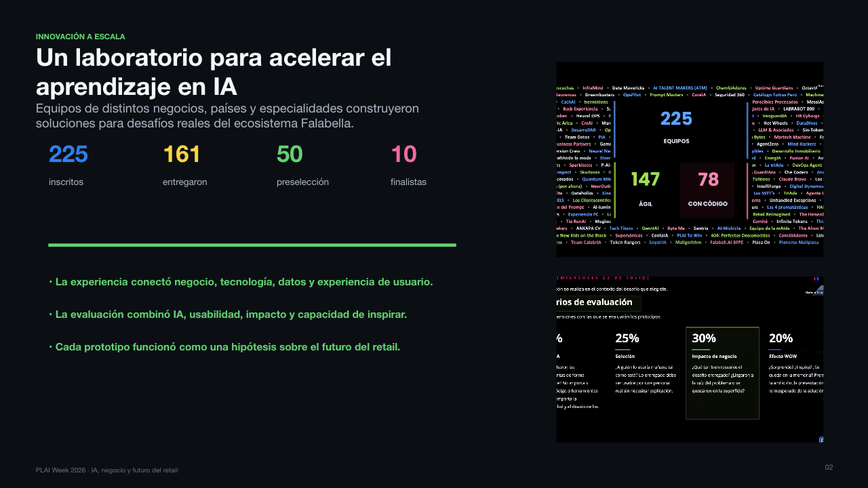Click the 'EQUIPOS' label in the image
The image size is (868, 488).
point(676,141)
